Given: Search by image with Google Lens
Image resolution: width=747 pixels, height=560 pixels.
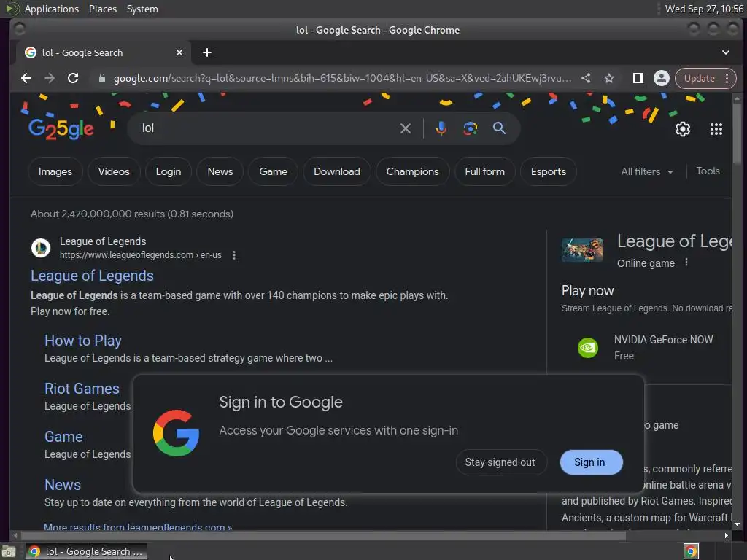Looking at the screenshot, I should (471, 128).
